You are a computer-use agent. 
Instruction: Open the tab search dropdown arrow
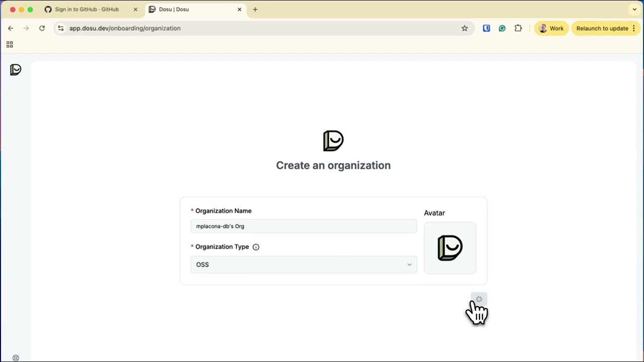pos(634,9)
